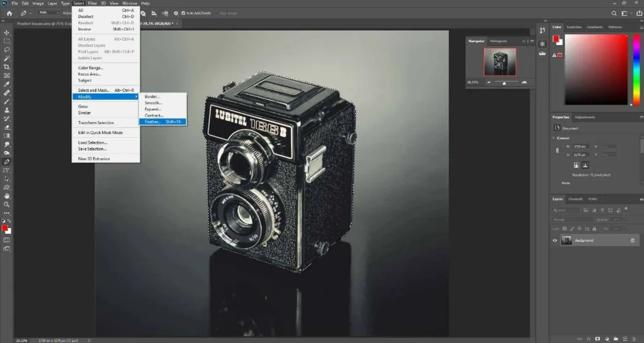Collapse the Canvas section in Properties
Image resolution: width=644 pixels, height=343 pixels.
point(554,138)
